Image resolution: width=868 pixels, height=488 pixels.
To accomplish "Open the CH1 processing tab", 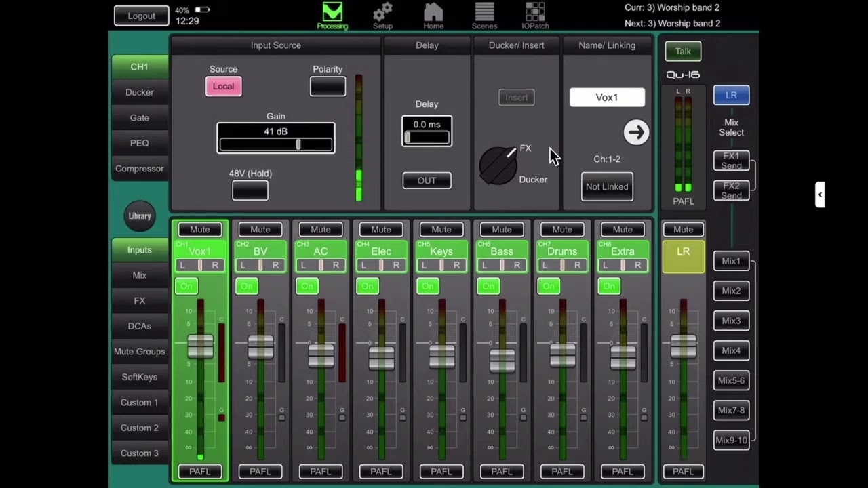I will [x=140, y=67].
